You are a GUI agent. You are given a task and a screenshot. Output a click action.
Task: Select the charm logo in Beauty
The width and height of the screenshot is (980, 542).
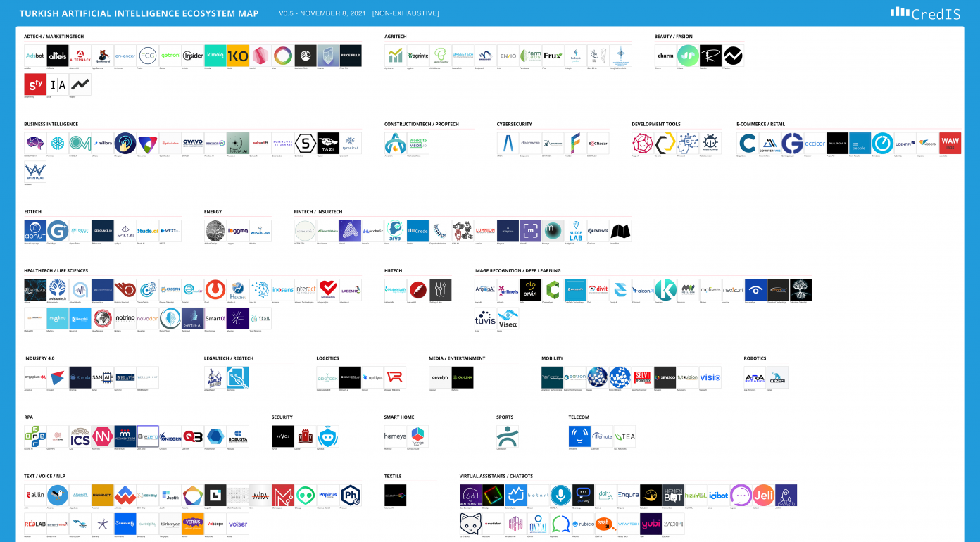(665, 56)
